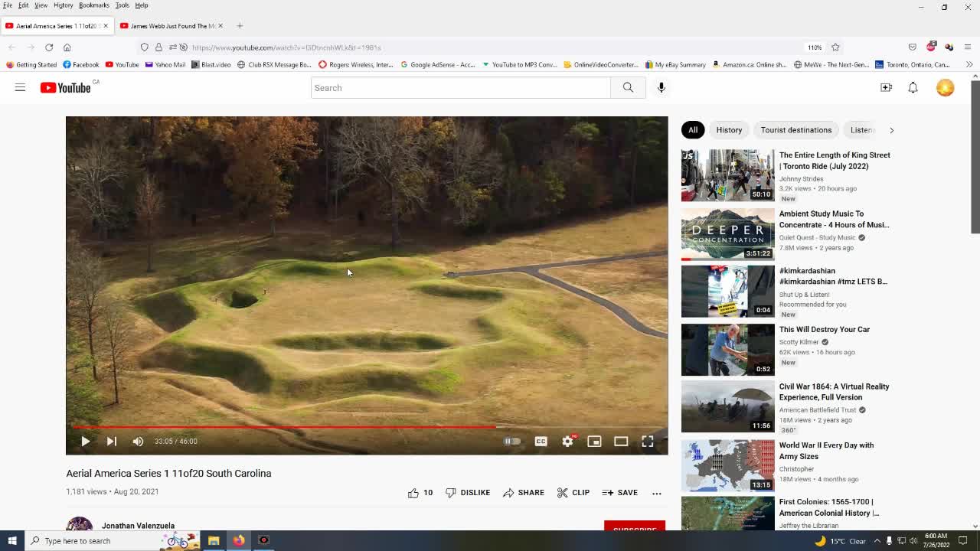This screenshot has height=551, width=980.
Task: Switch to miniplayer mode
Action: tap(594, 441)
